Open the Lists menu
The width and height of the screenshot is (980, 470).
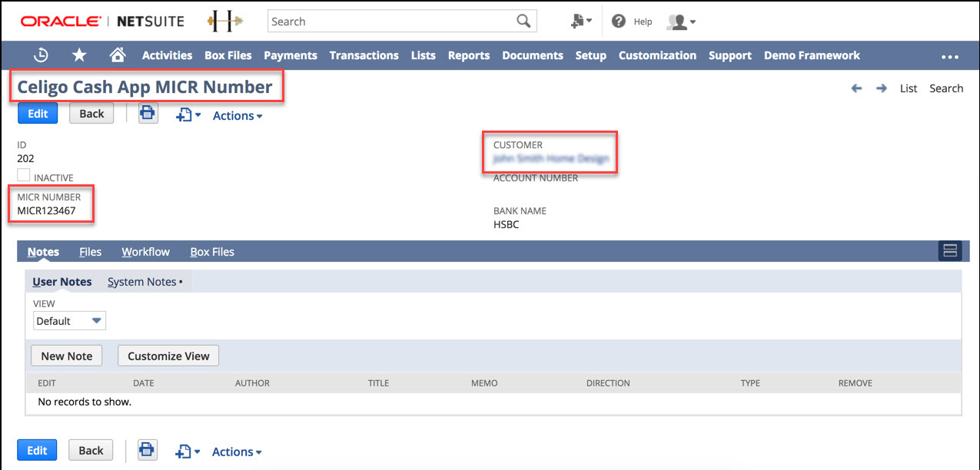(x=424, y=55)
